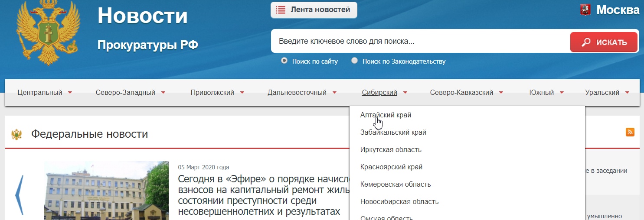Click the Moscow coat of arms icon
Screen dimensions: 644x220
click(x=585, y=10)
